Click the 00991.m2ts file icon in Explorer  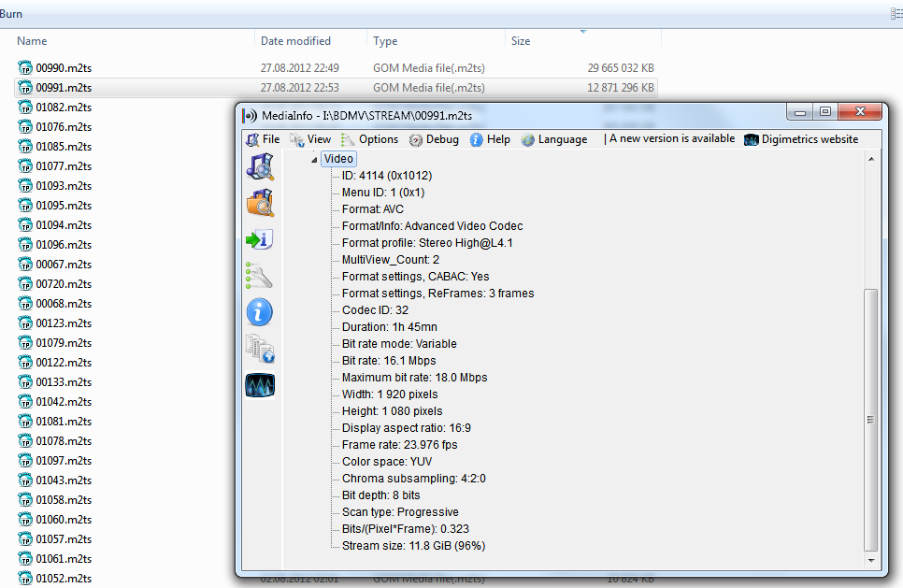[25, 88]
